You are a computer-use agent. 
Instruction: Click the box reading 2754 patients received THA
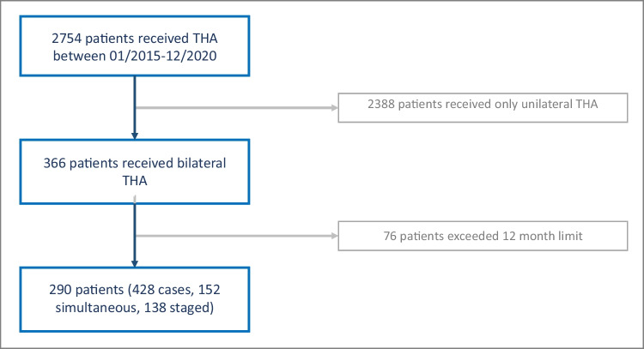click(135, 45)
